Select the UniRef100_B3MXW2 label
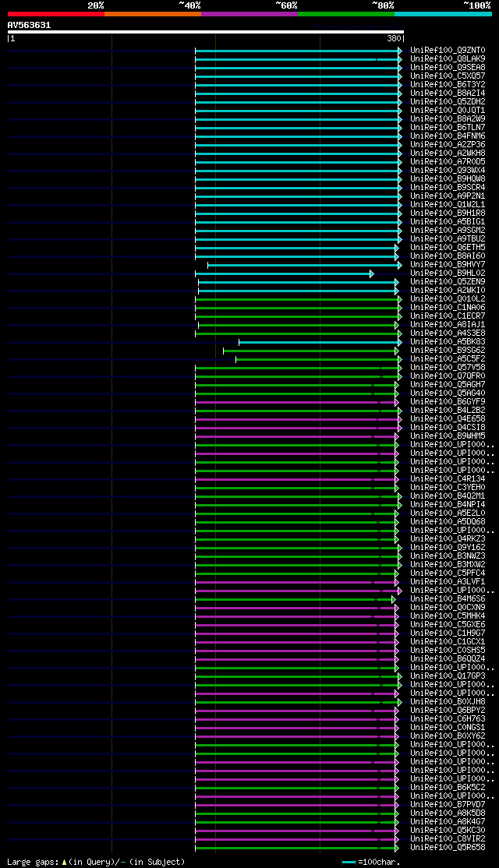The width and height of the screenshot is (499, 868). [x=448, y=565]
